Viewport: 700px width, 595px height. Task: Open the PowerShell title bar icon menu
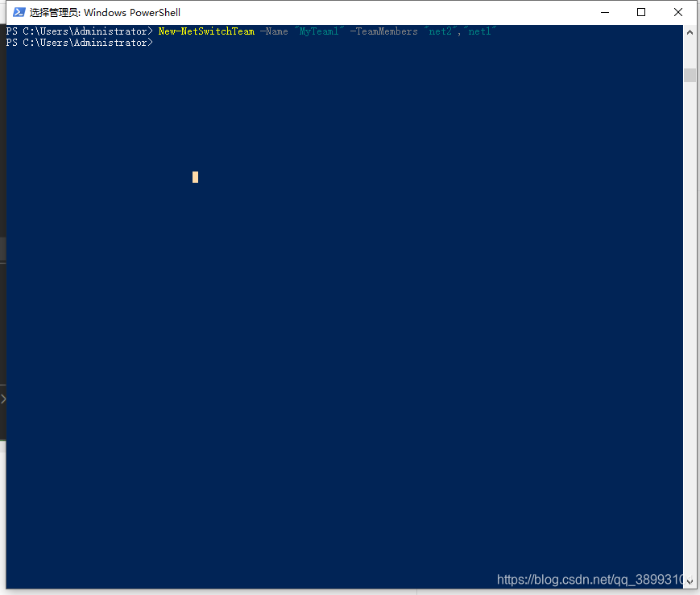19,12
